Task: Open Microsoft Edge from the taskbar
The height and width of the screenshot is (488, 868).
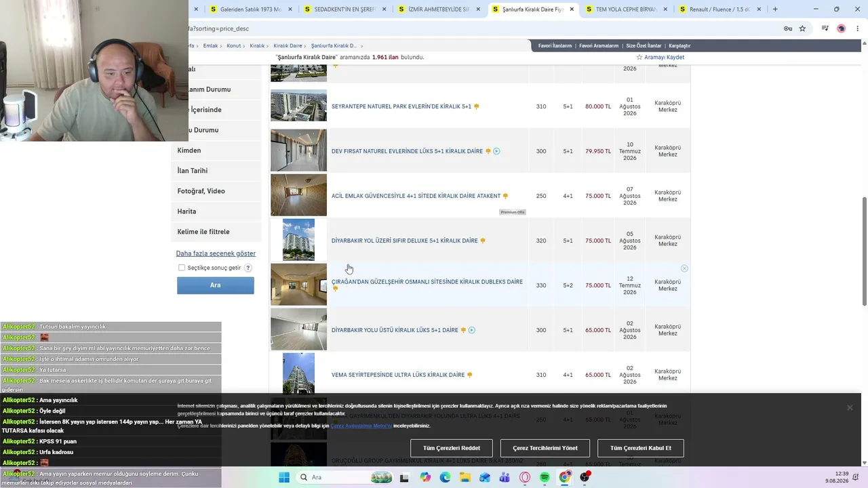Action: coord(445,477)
